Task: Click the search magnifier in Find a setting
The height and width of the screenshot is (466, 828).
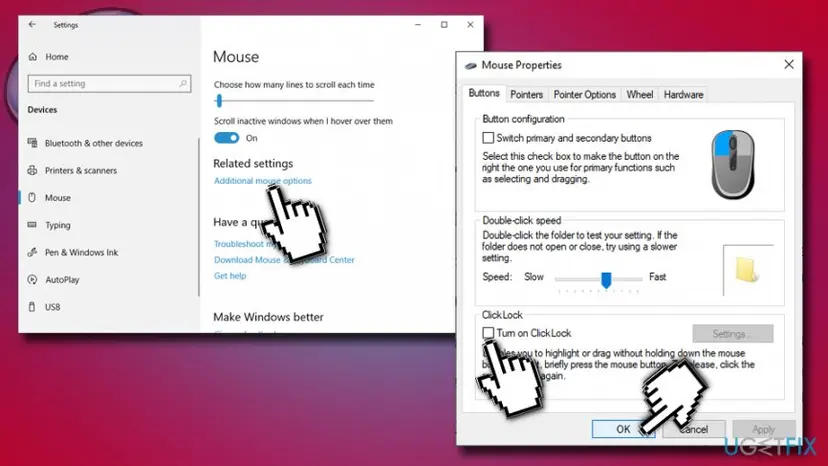Action: 183,83
